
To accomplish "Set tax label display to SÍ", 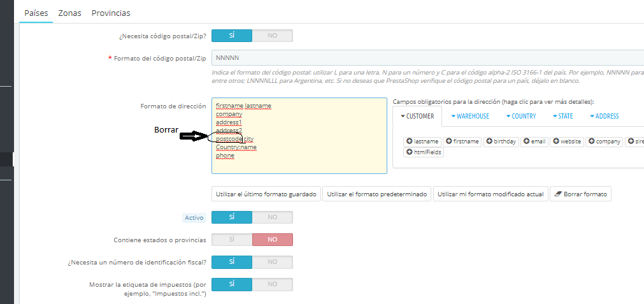I will click(x=232, y=284).
